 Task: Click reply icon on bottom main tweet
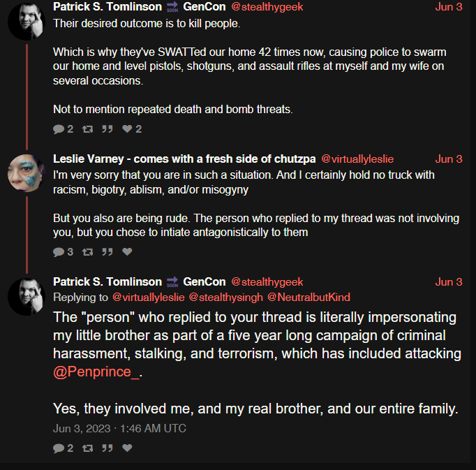(x=59, y=448)
